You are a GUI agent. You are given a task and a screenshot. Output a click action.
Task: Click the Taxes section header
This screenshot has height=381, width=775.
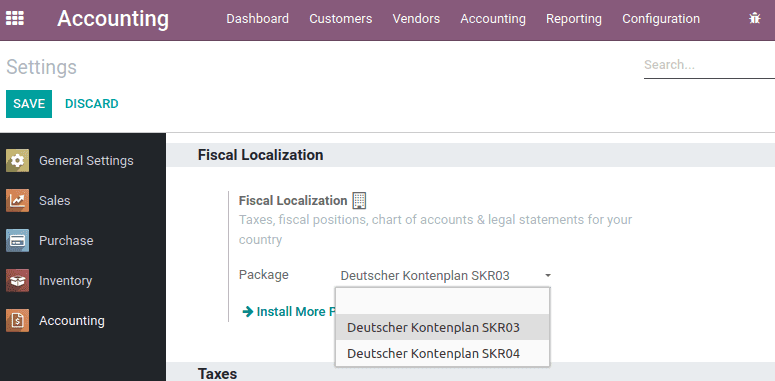(217, 374)
